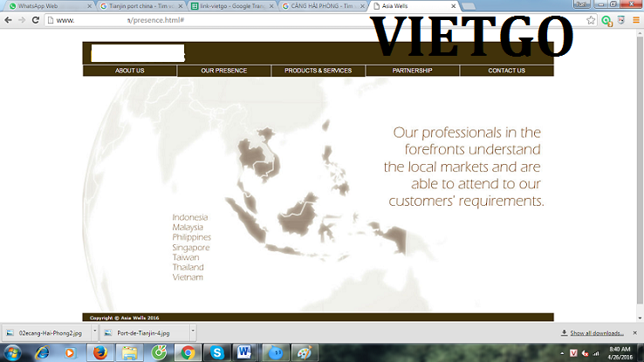The width and height of the screenshot is (644, 362).
Task: Close the Tianjin port china tab
Action: coord(181,6)
